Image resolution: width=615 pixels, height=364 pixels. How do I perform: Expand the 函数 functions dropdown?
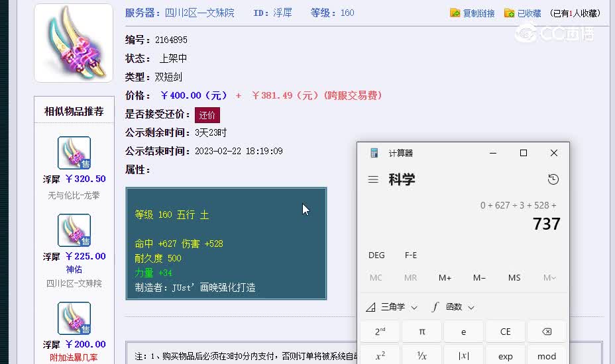[453, 307]
